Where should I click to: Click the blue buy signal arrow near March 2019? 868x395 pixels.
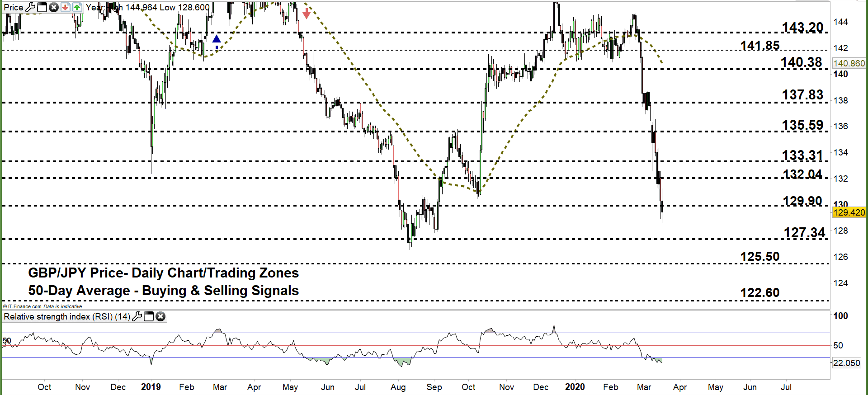coord(217,41)
